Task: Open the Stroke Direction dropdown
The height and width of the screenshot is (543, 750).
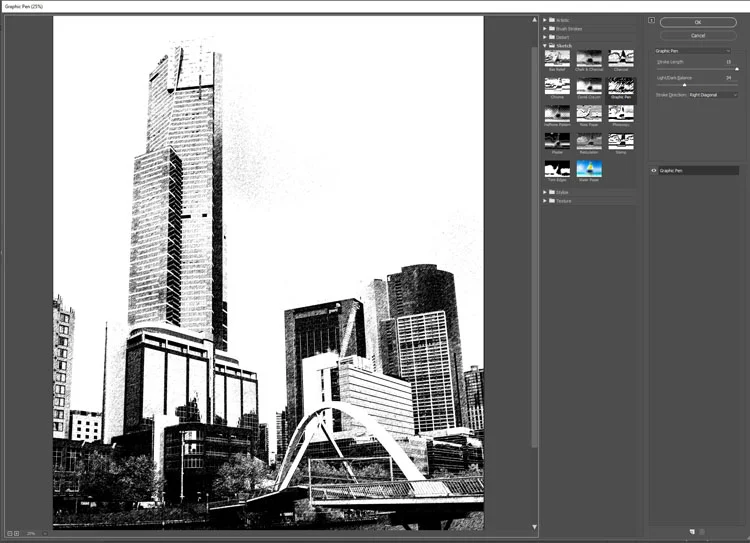Action: click(x=713, y=95)
